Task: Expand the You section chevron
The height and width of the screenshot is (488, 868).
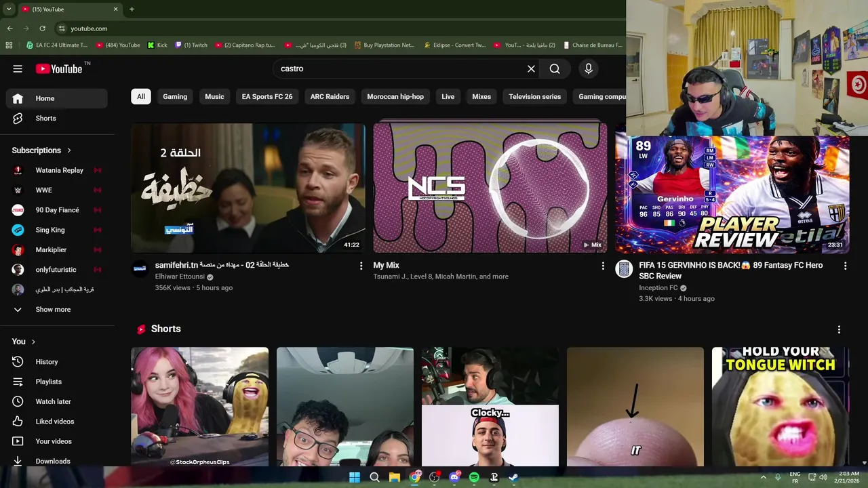Action: [33, 342]
